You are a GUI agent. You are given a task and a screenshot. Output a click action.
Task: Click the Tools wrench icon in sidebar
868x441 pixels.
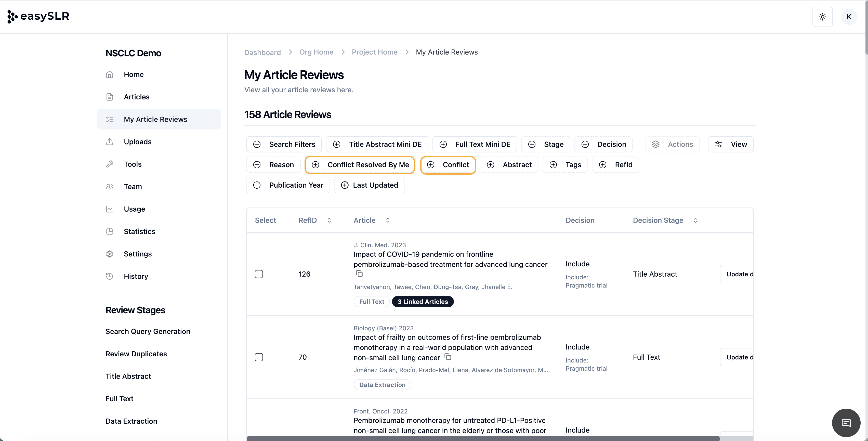110,164
